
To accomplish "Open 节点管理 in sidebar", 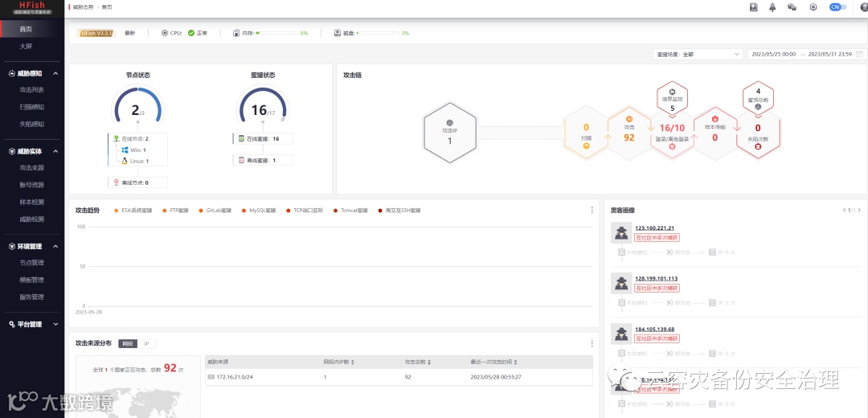I will click(31, 263).
